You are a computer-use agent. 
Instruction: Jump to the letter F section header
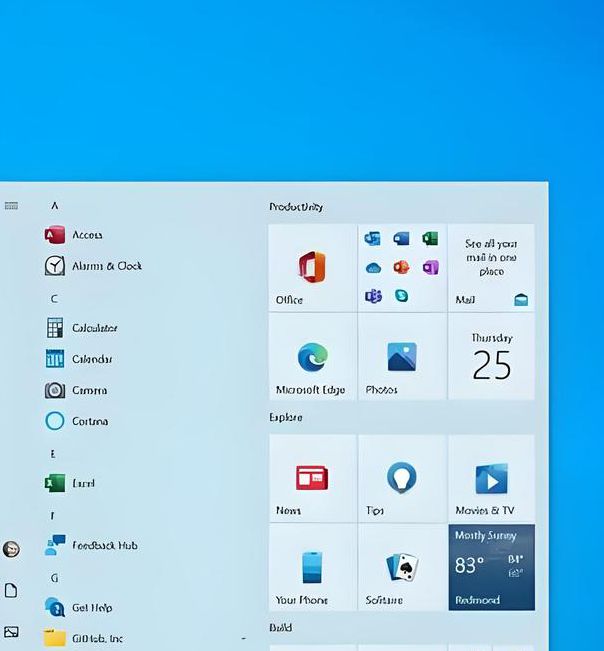pos(52,516)
